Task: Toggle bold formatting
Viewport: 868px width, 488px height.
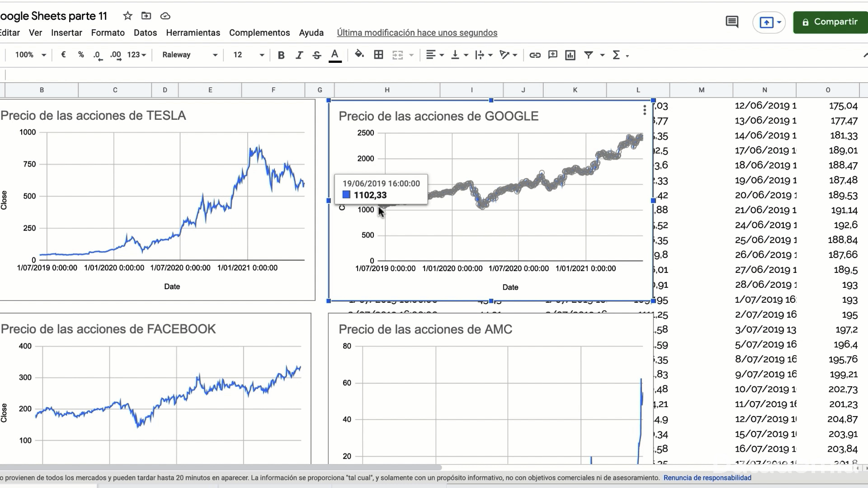Action: (x=281, y=55)
